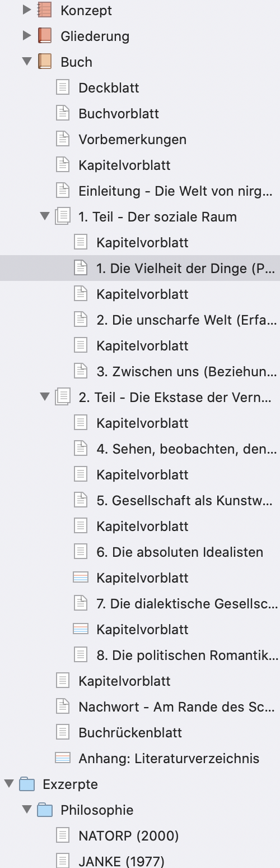Click the icon of 6. Die absoluten Idealisten

[x=81, y=552]
